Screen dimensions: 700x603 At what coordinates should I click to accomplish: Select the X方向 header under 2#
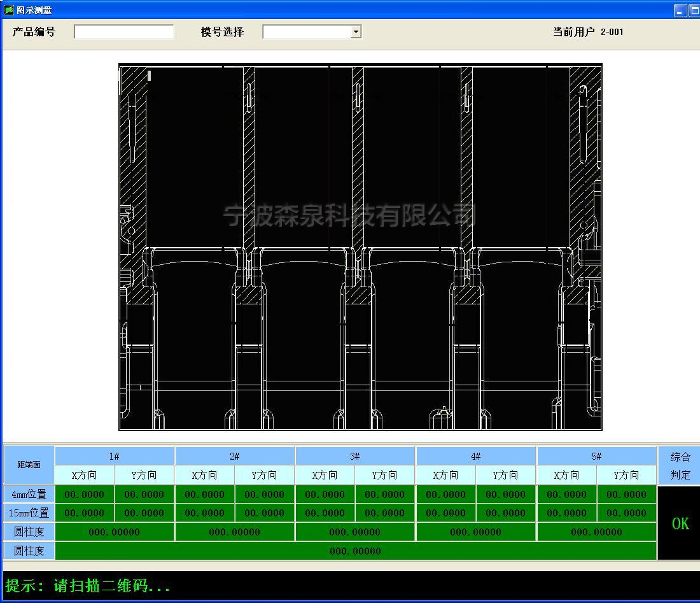pyautogui.click(x=204, y=474)
